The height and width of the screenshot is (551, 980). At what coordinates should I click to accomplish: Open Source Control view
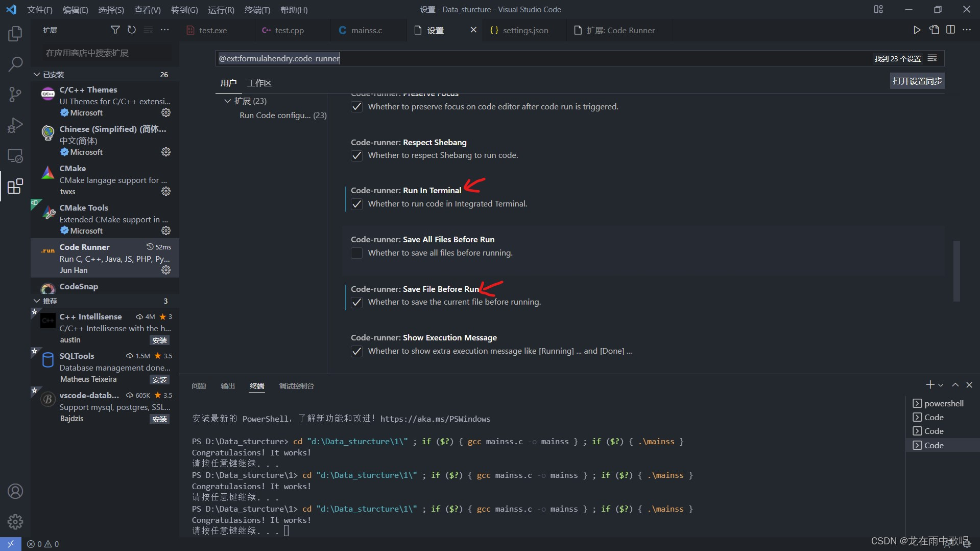click(x=15, y=94)
